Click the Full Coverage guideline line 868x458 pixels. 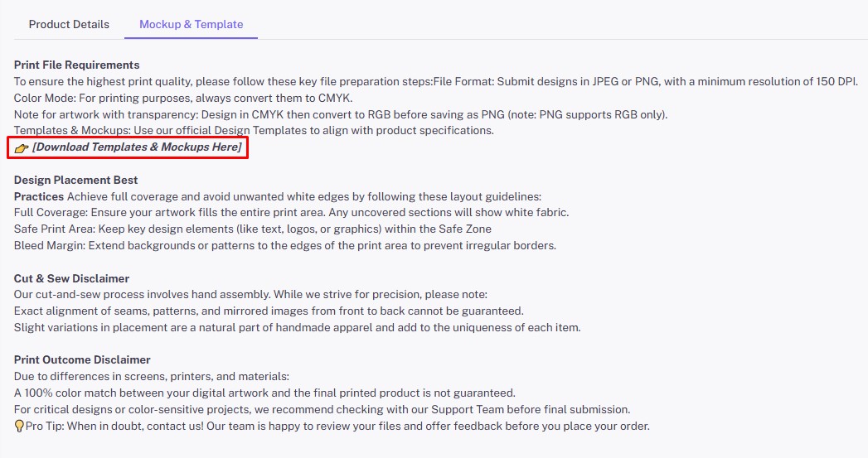click(291, 213)
